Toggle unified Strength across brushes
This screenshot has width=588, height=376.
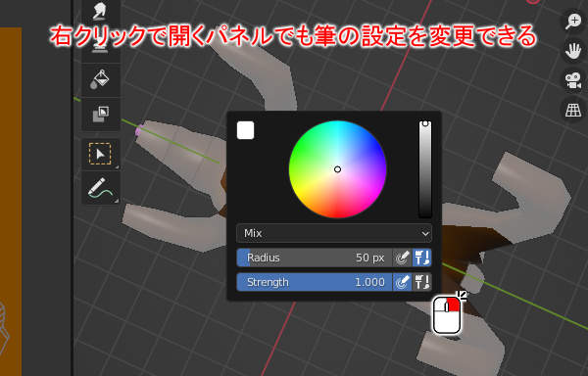(x=421, y=282)
